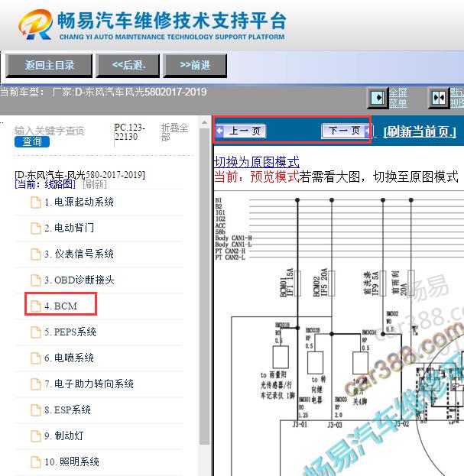Click document icon beside 电喷系统

tap(36, 358)
